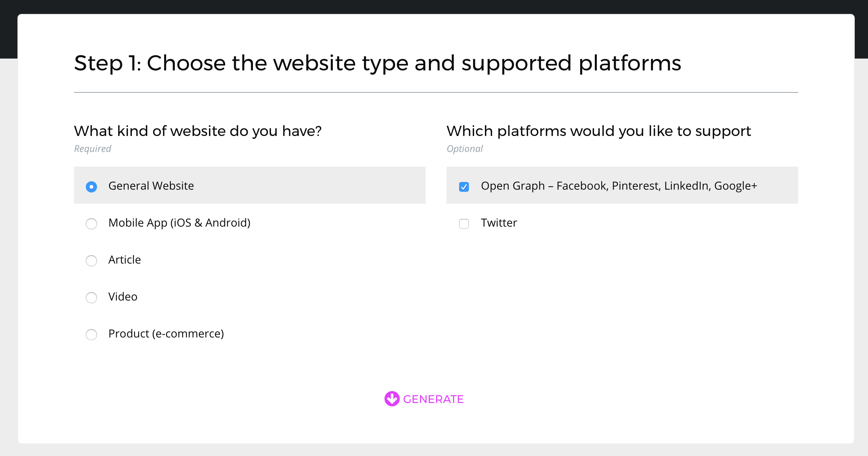Click the Step 1 page heading

coord(377,63)
